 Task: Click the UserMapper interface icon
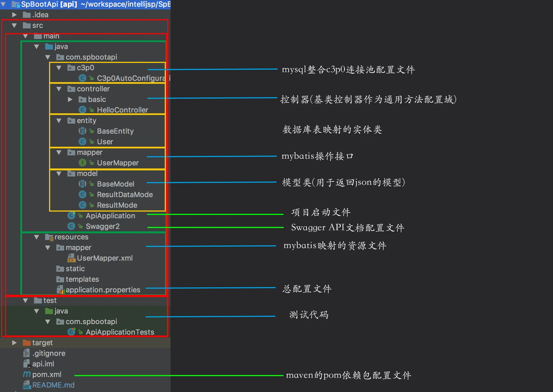tap(82, 163)
